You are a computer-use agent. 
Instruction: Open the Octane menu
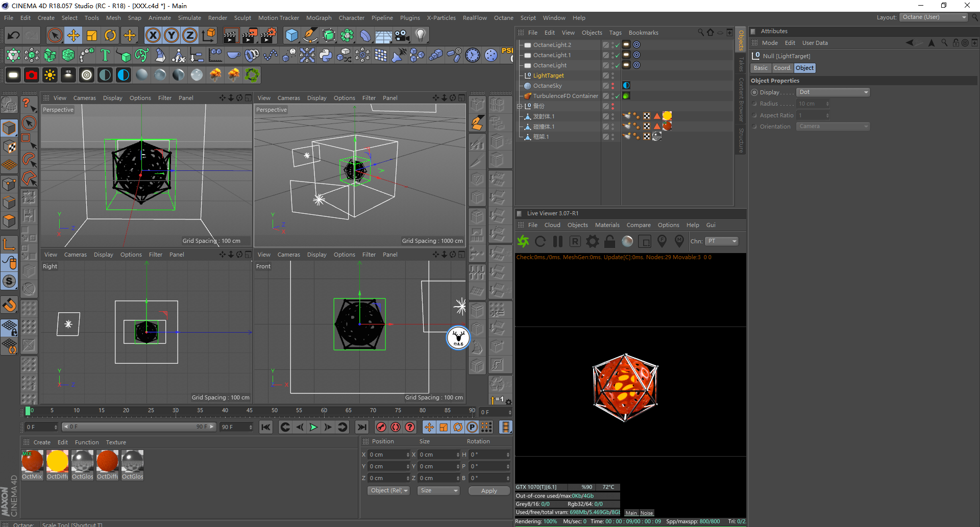click(503, 18)
